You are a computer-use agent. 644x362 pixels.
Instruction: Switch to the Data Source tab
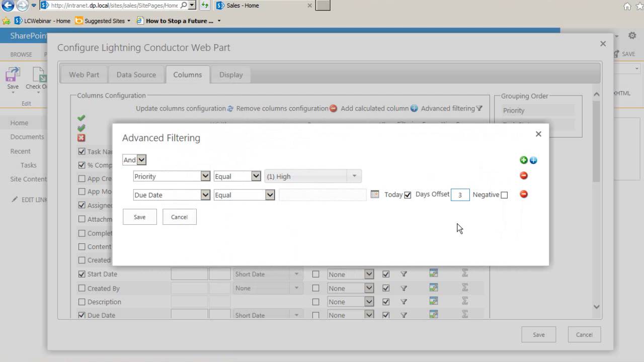(136, 74)
